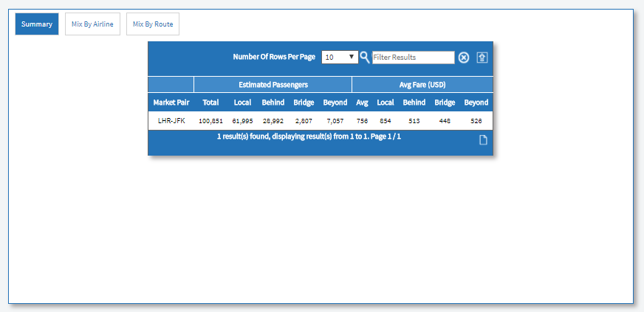Click the results found pagination text
Viewport: 644px width, 312px height.
(x=309, y=136)
